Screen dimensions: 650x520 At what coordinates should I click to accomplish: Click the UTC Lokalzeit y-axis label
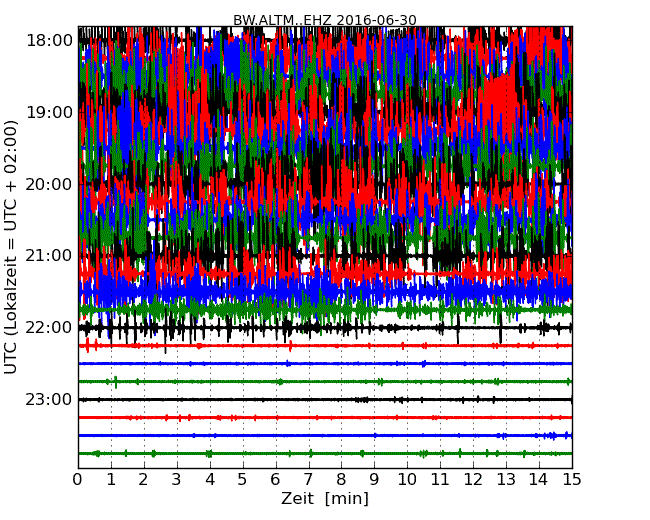pyautogui.click(x=11, y=247)
